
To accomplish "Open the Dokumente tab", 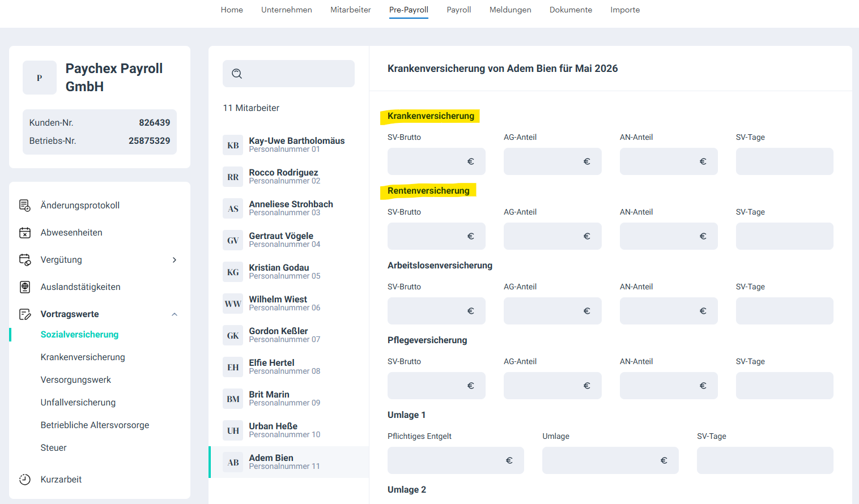I will click(571, 10).
